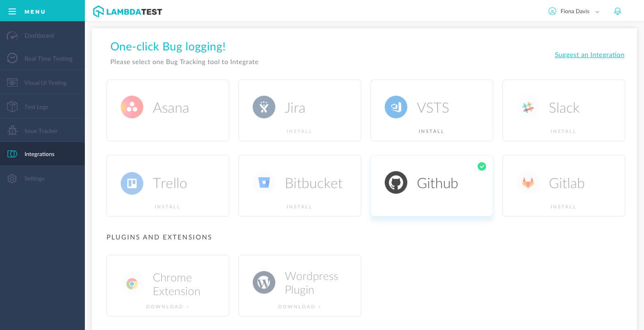Click the VSTS integration icon
The image size is (644, 330).
click(396, 107)
